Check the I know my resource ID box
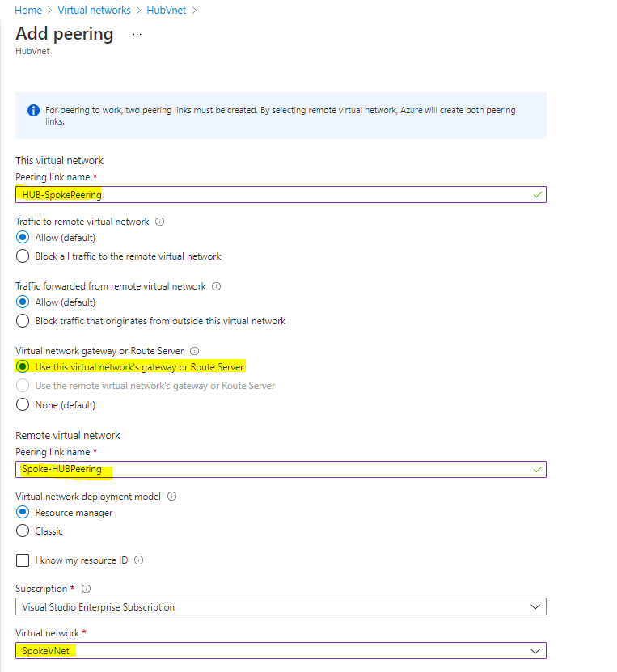617x672 pixels. (23, 560)
